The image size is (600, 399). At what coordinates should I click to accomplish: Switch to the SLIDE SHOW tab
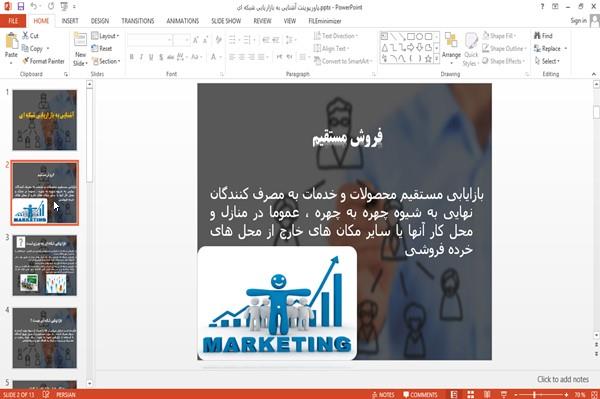click(226, 21)
